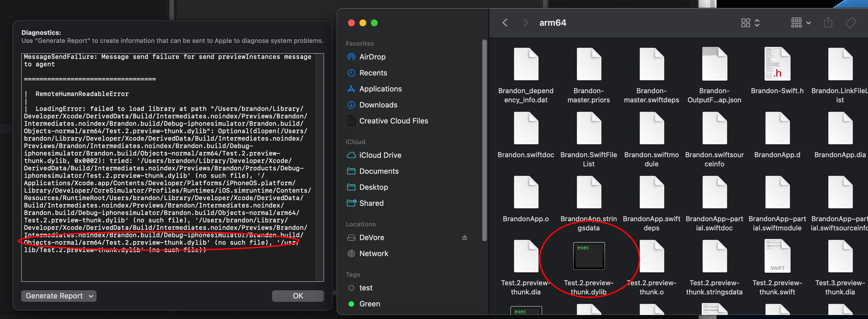Open the Finder group-by options dropdown

[x=801, y=23]
